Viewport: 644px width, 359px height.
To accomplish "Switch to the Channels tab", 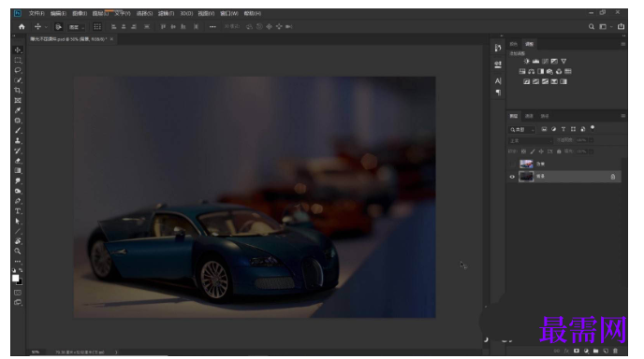I will pyautogui.click(x=529, y=116).
